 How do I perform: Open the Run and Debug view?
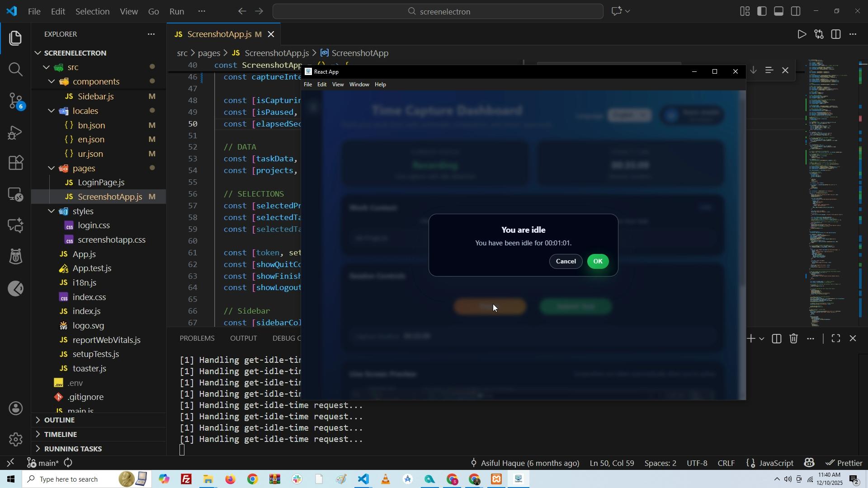tap(15, 132)
